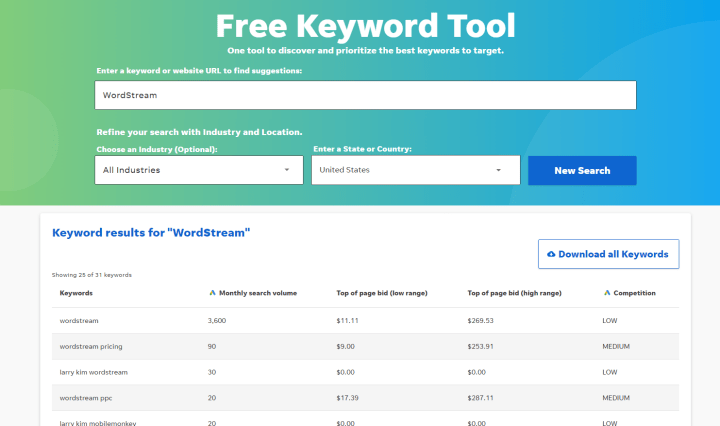
Task: Click the 90 search volume value
Action: coord(212,347)
